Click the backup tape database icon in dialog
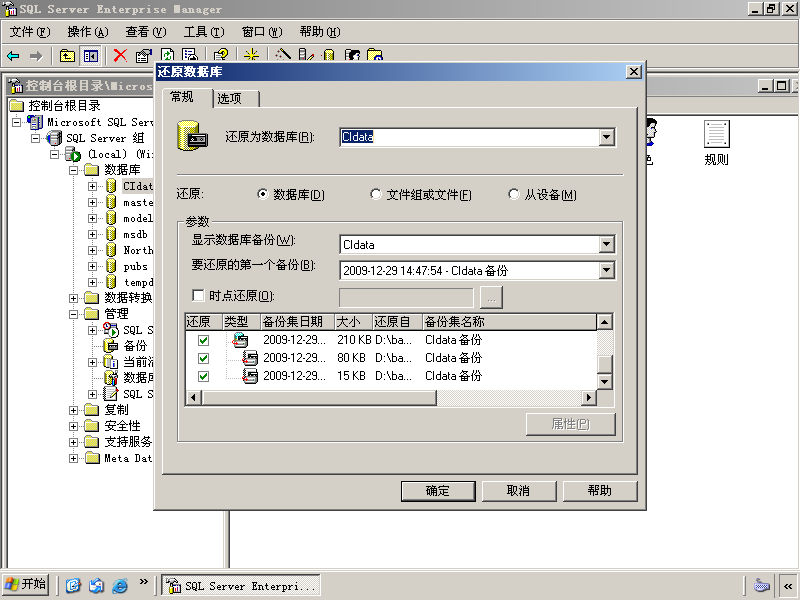Screen dimensions: 800x600 click(x=192, y=136)
